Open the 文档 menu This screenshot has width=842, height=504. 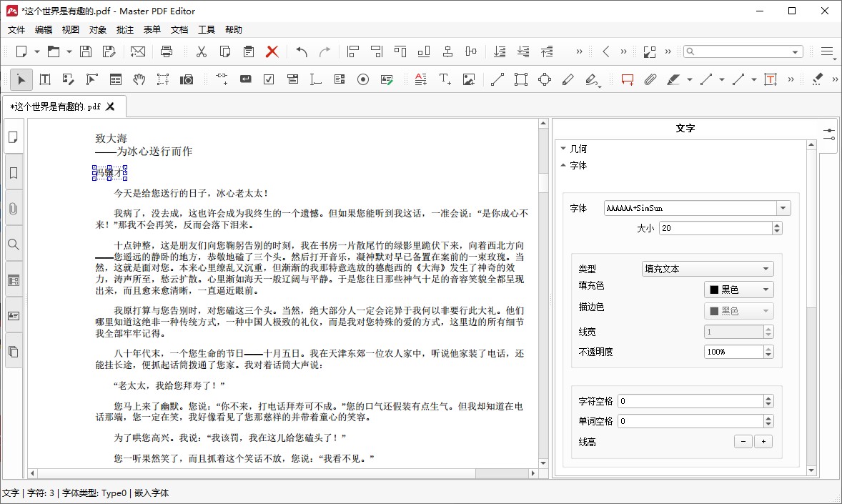(179, 30)
